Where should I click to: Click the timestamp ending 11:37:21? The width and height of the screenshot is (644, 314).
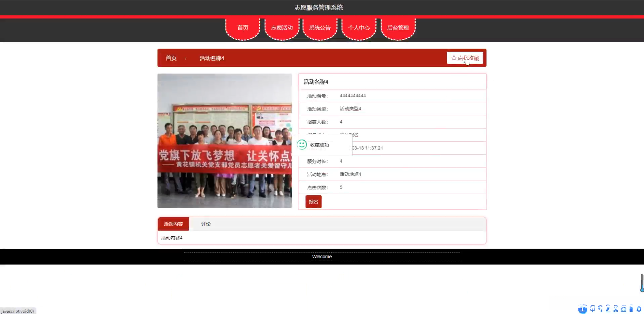pyautogui.click(x=367, y=148)
